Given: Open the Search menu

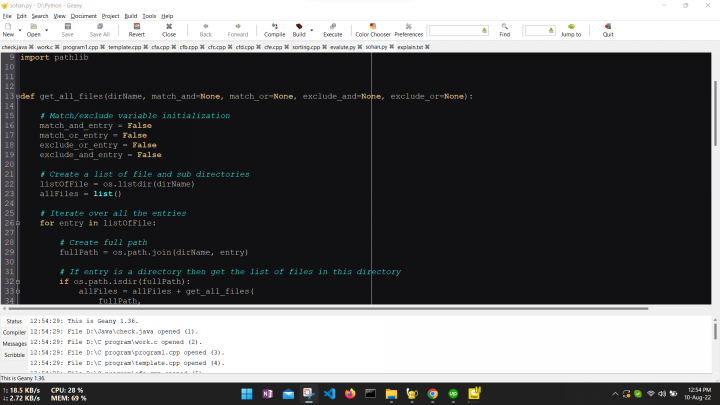Looking at the screenshot, I should coord(40,16).
